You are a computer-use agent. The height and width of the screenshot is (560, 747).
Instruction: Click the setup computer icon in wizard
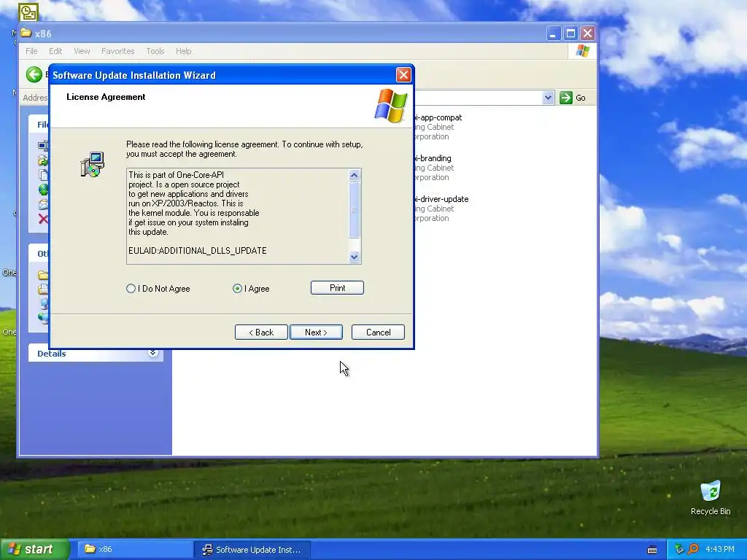[93, 164]
